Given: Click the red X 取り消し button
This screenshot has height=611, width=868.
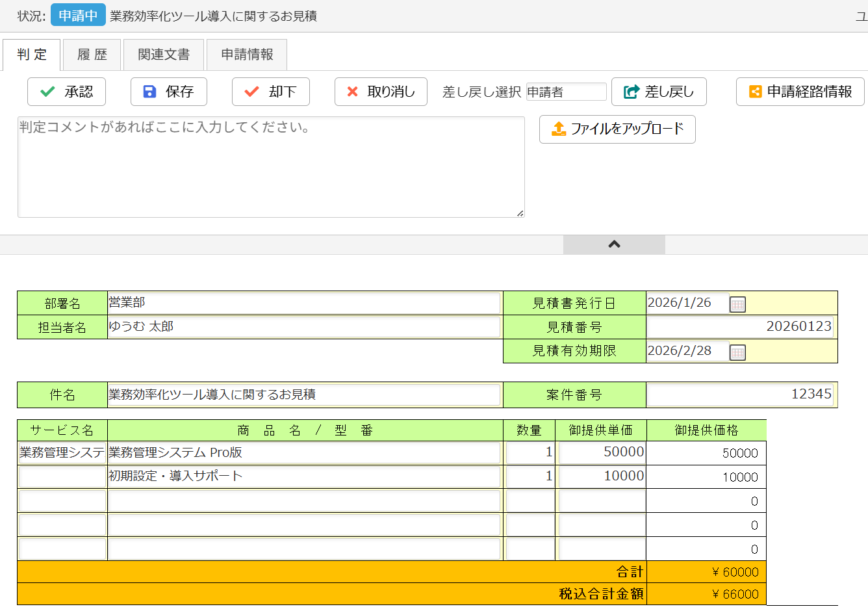Looking at the screenshot, I should (381, 92).
